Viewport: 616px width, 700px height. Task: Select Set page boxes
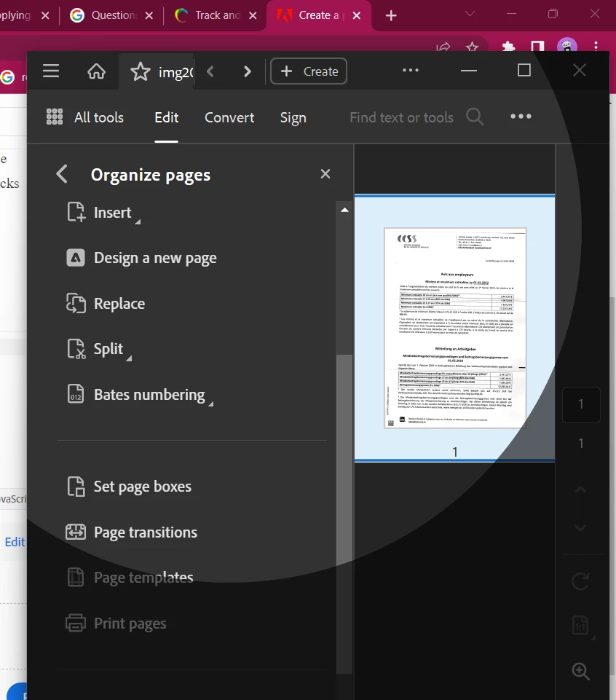pos(143,487)
